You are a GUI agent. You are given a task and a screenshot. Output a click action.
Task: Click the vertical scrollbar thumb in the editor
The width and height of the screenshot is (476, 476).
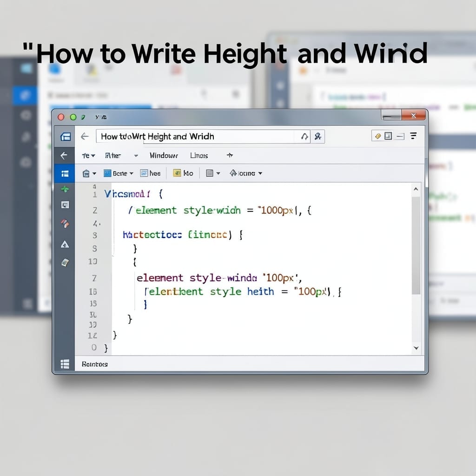coord(416,245)
